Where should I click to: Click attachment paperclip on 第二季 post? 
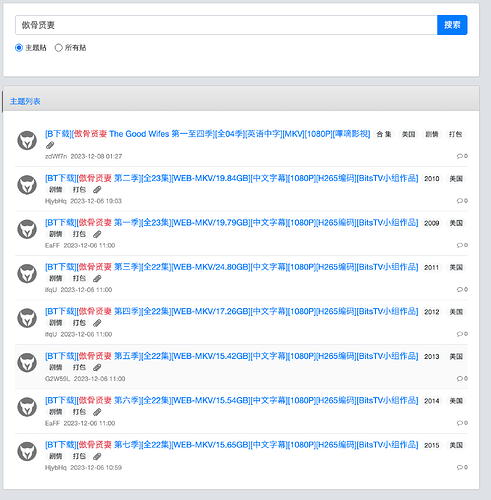tap(97, 190)
